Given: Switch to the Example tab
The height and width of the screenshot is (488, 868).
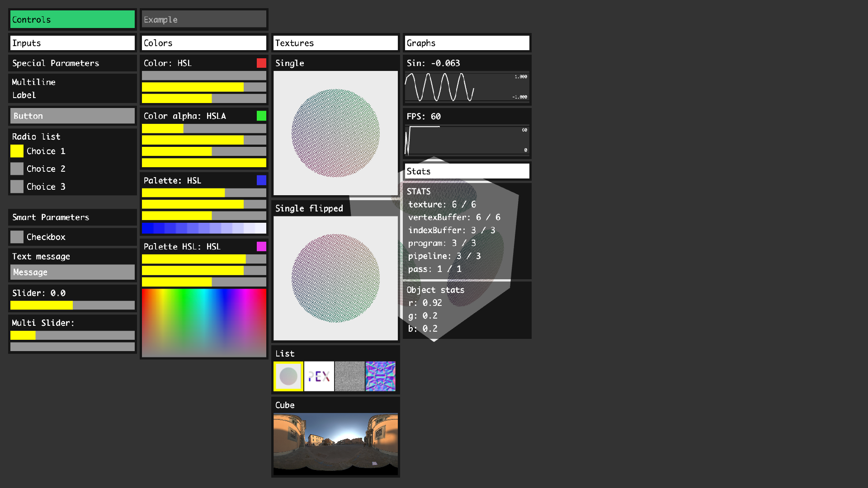Looking at the screenshot, I should (204, 19).
